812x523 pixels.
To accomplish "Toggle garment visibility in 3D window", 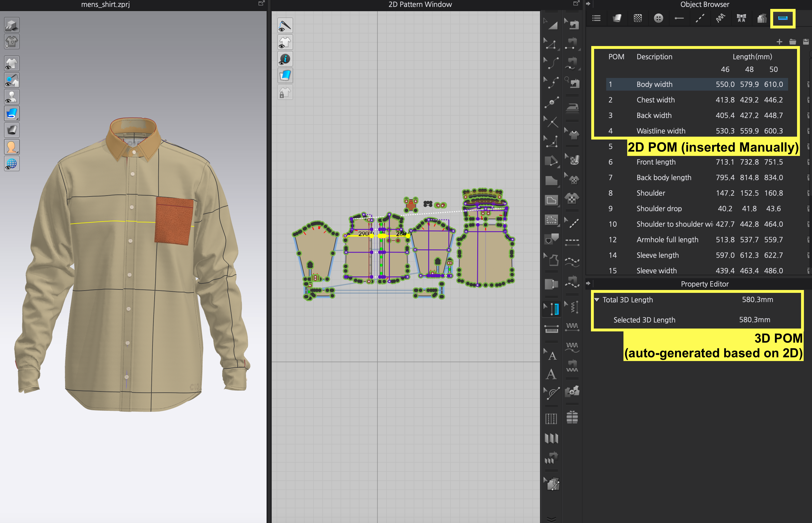I will coord(12,64).
